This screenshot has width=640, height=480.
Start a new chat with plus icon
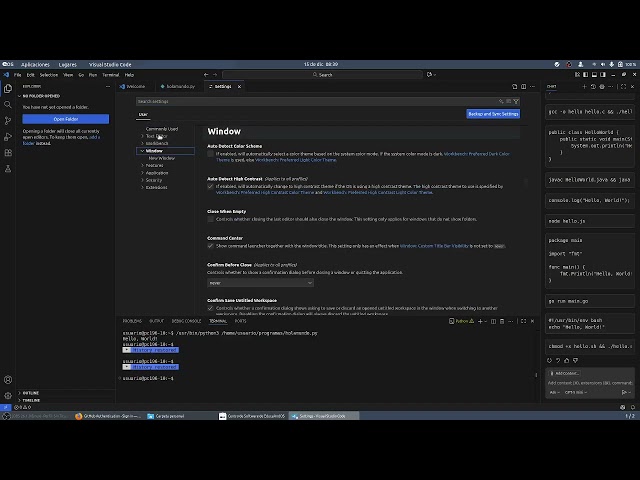coord(584,87)
